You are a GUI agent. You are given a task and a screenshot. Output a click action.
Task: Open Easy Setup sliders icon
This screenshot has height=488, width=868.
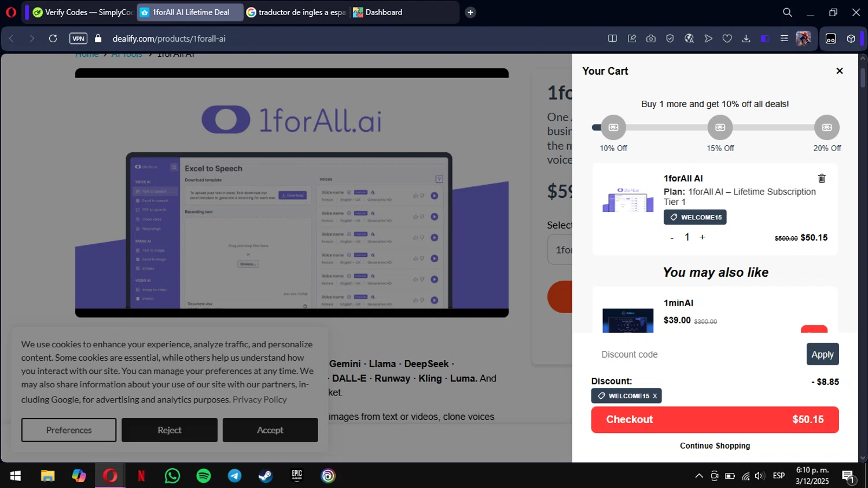coord(784,38)
